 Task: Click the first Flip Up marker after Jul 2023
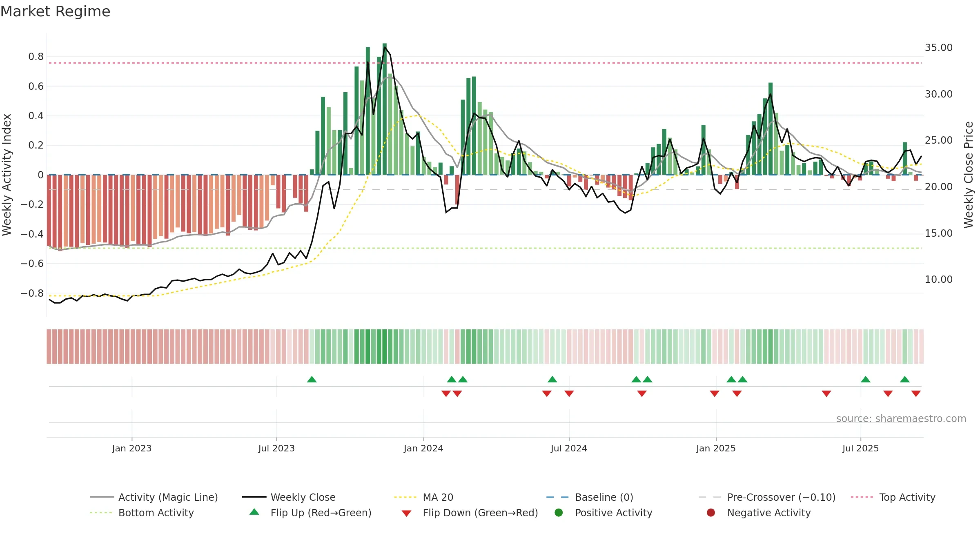coord(312,380)
